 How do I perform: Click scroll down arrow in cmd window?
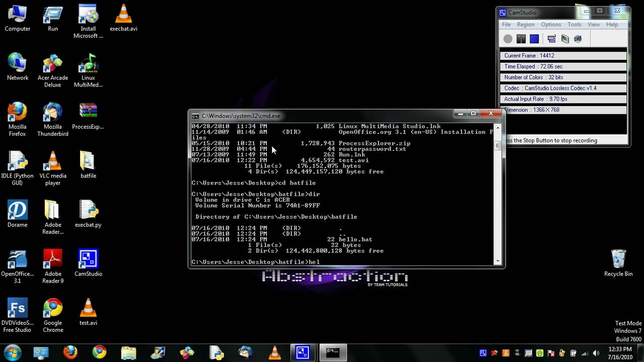498,260
